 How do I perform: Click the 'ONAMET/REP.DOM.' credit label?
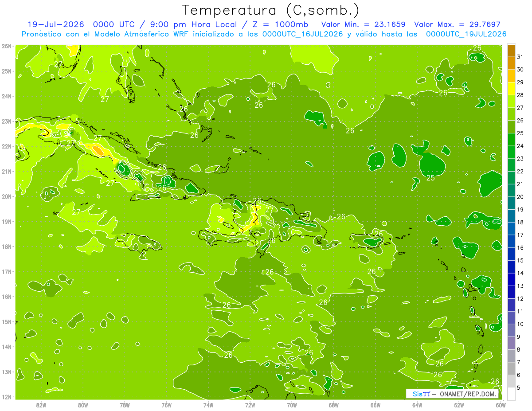[x=468, y=394]
